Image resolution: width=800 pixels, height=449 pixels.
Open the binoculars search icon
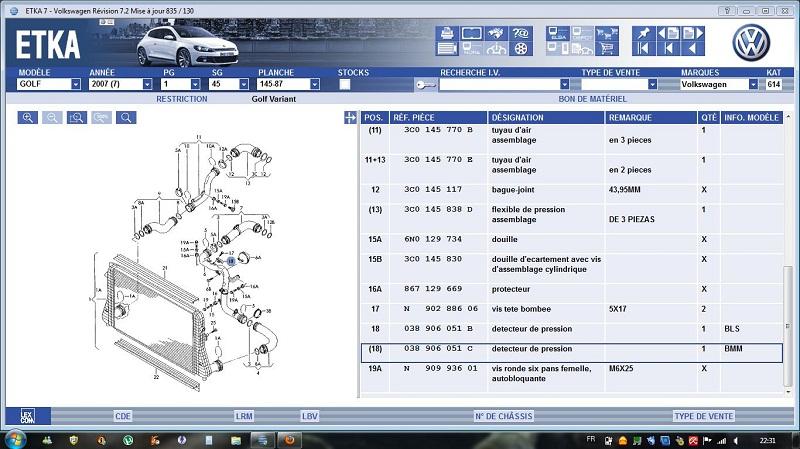click(x=496, y=33)
